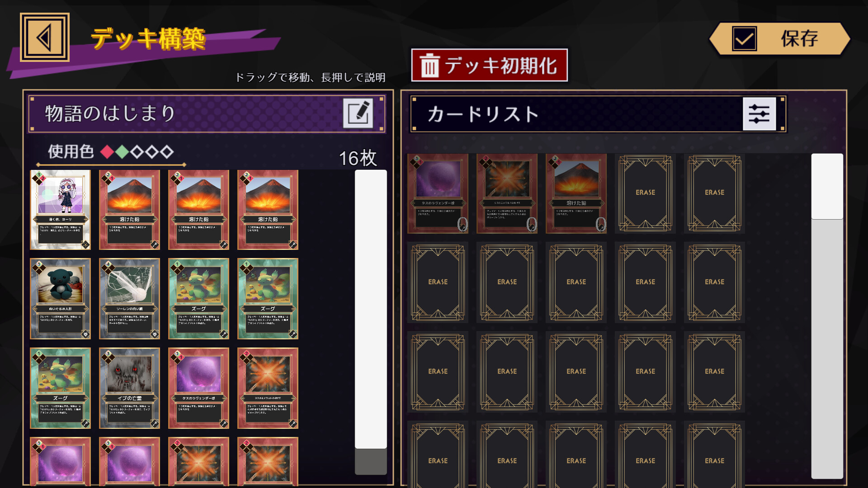Select the purple orb card in card list
The image size is (868, 488).
tap(438, 193)
